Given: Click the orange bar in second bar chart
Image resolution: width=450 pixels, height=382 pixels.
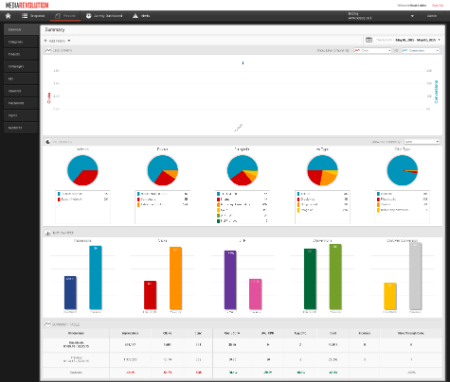Looking at the screenshot, I should 175,278.
